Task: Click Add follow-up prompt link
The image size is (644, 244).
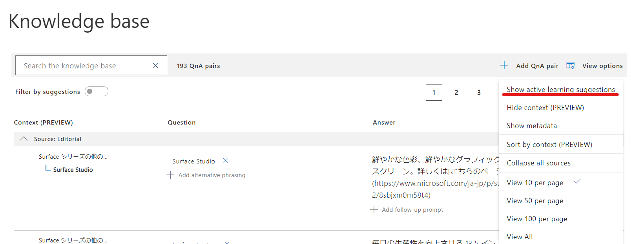Action: [412, 210]
